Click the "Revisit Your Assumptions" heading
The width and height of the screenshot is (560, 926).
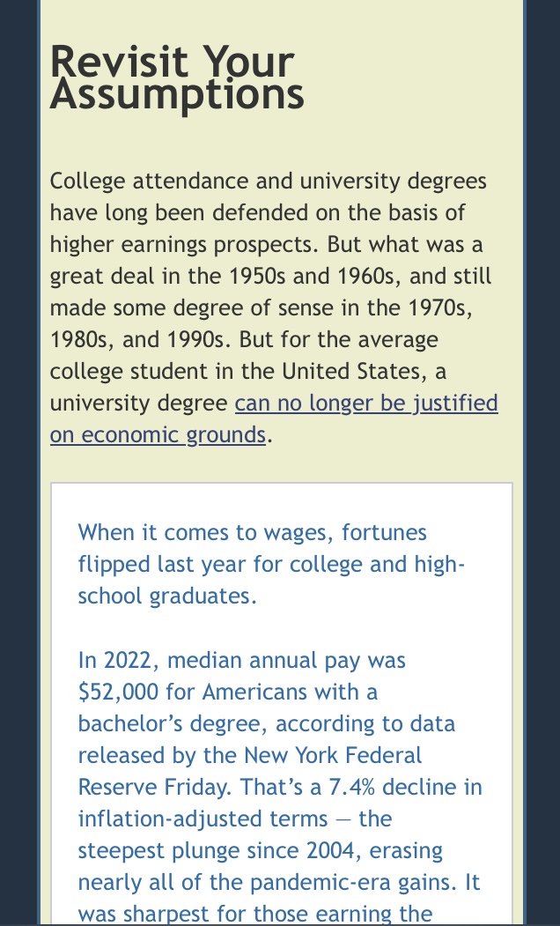[x=177, y=78]
